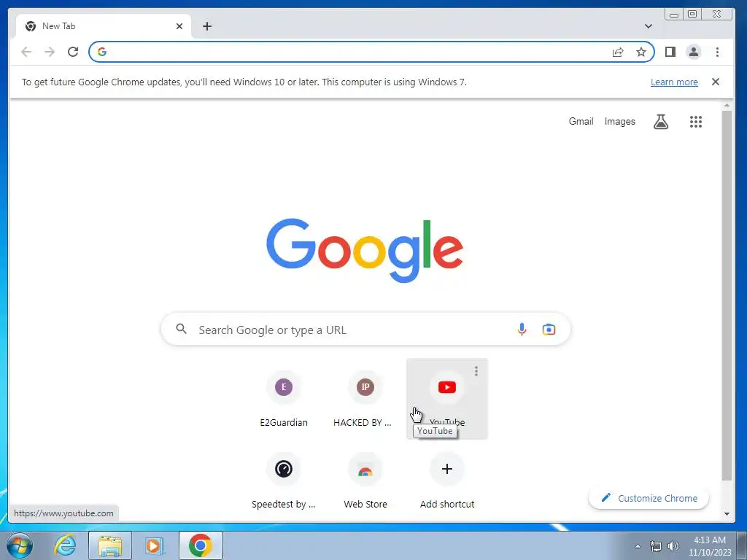Open the volume speaker tray icon
This screenshot has height=560, width=747.
pos(673,546)
